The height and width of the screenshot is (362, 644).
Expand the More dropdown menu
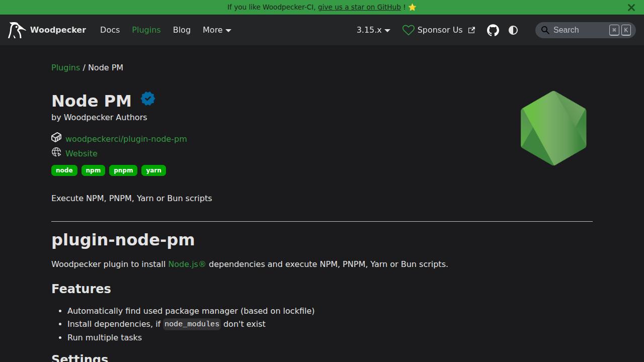(217, 30)
